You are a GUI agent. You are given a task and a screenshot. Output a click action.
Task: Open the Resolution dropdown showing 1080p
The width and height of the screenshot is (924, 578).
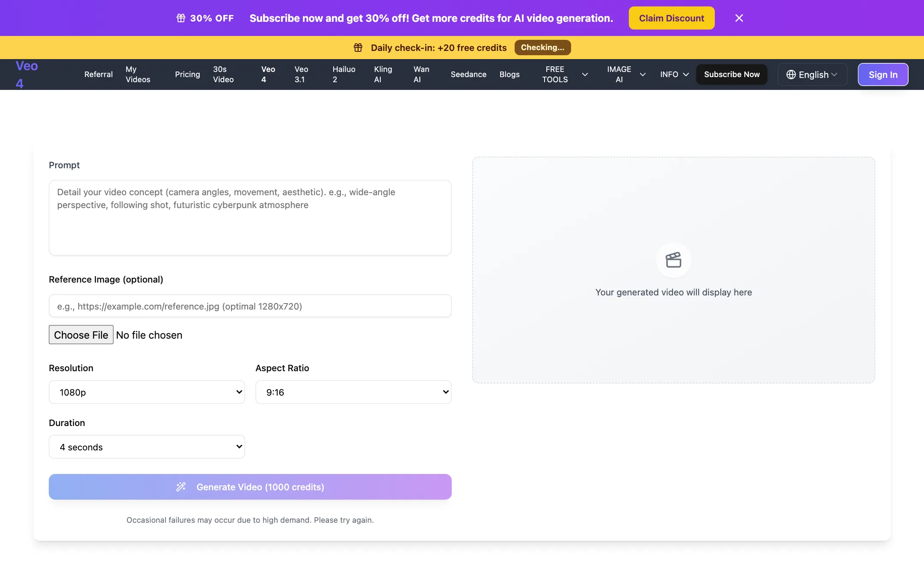tap(147, 392)
